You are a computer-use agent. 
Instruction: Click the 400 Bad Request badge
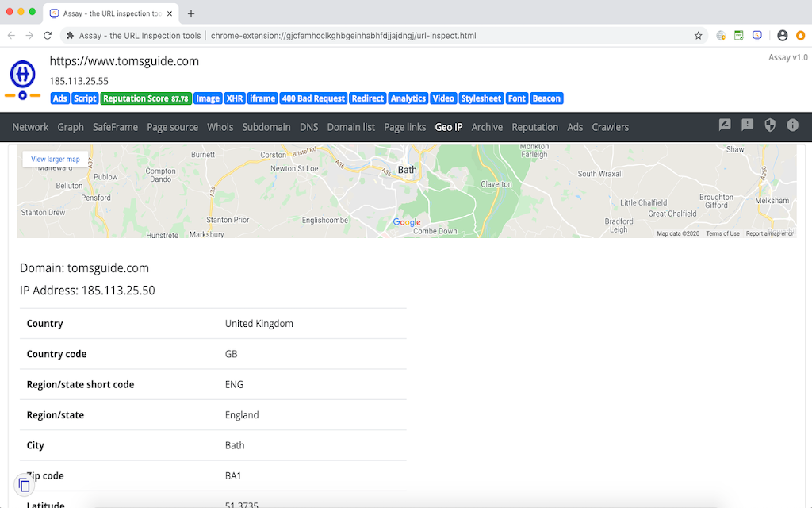pos(313,98)
